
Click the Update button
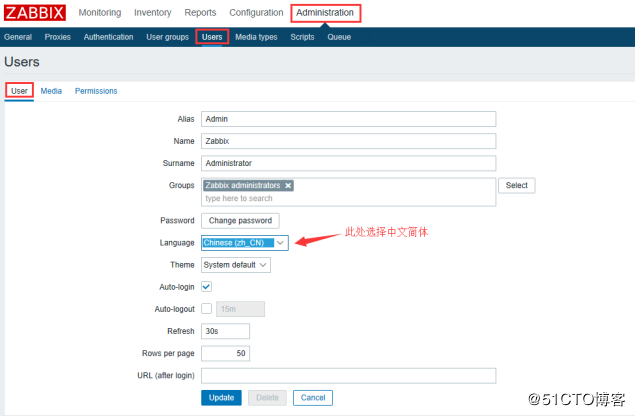point(221,398)
